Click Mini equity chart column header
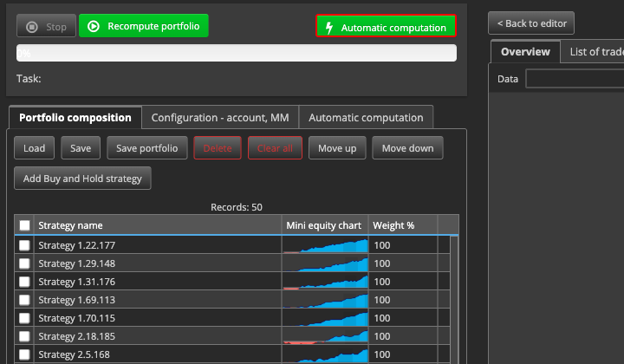624x364 pixels. coord(323,225)
